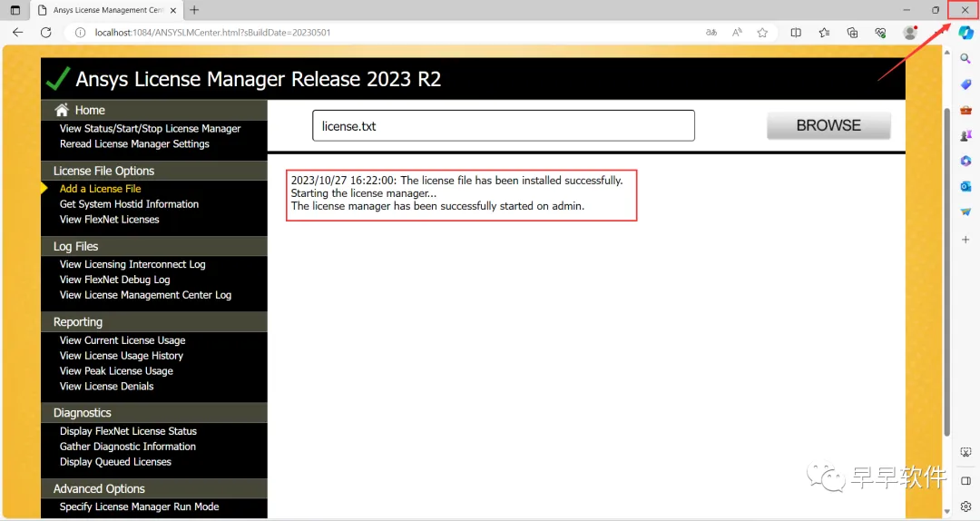Refresh the current page

click(45, 33)
